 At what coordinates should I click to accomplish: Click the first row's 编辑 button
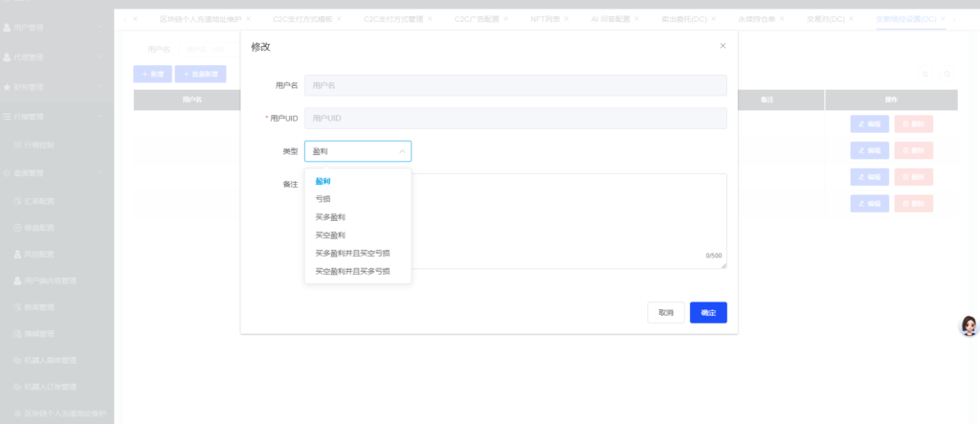click(869, 123)
